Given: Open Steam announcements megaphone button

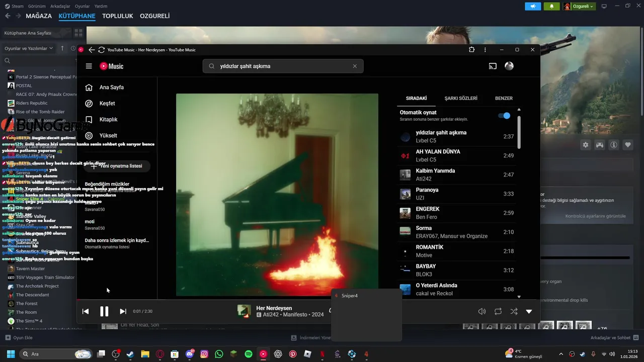Looking at the screenshot, I should 533,6.
